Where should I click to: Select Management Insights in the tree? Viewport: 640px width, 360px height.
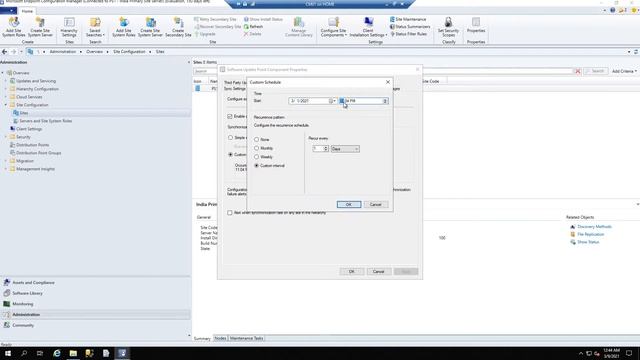(35, 169)
